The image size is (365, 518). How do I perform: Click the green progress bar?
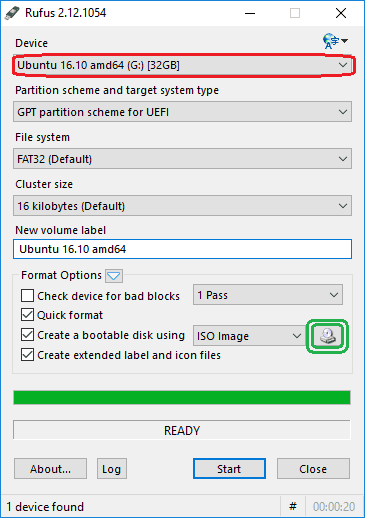[182, 398]
